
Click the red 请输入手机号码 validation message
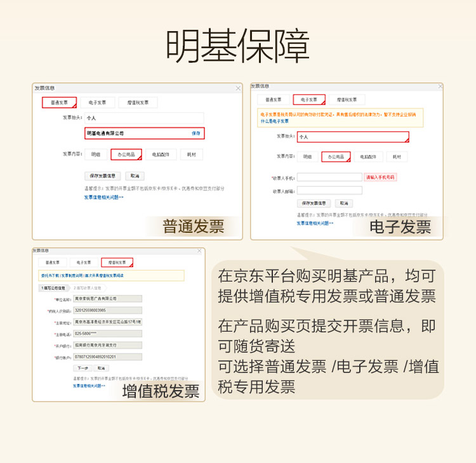tap(380, 177)
